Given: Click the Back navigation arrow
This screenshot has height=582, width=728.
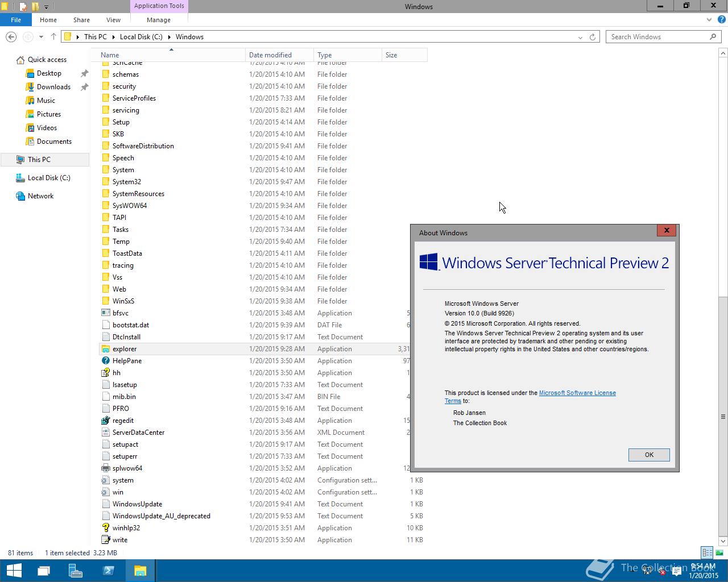Looking at the screenshot, I should (x=11, y=37).
